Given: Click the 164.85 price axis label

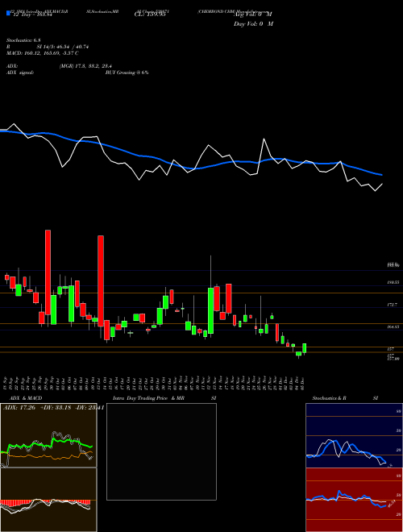Looking at the screenshot, I should click(x=393, y=327).
